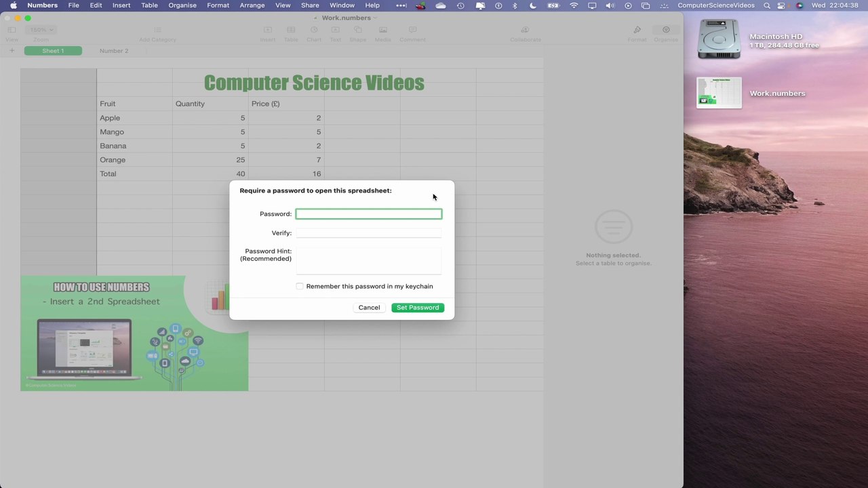Viewport: 868px width, 488px height.
Task: Click the Time Machine menu bar icon
Action: (x=460, y=5)
